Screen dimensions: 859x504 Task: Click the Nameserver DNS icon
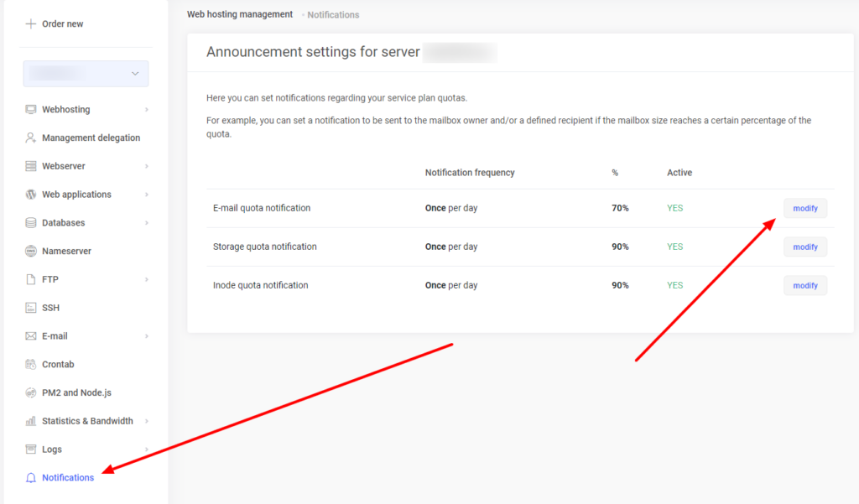(x=31, y=252)
